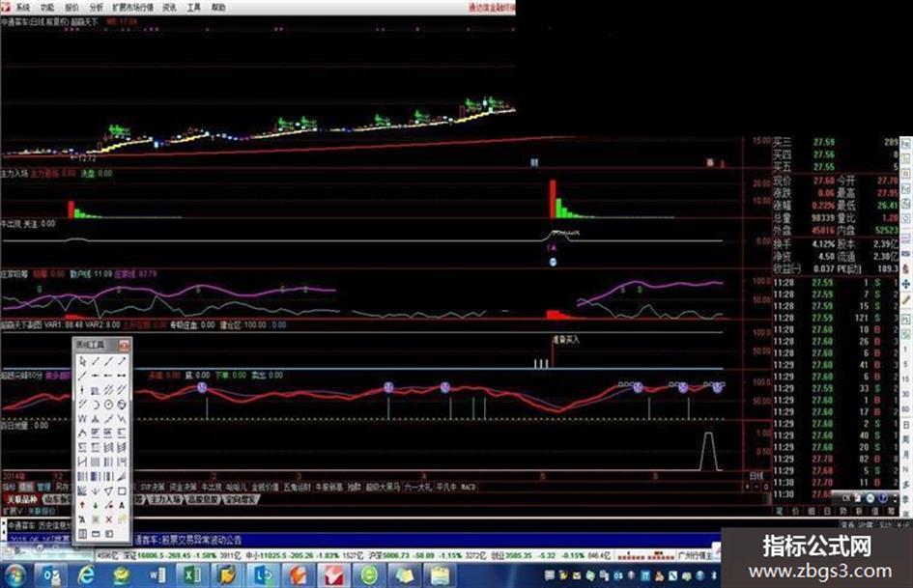Select the text 'A' annotation tool
913x588 pixels.
(x=122, y=505)
